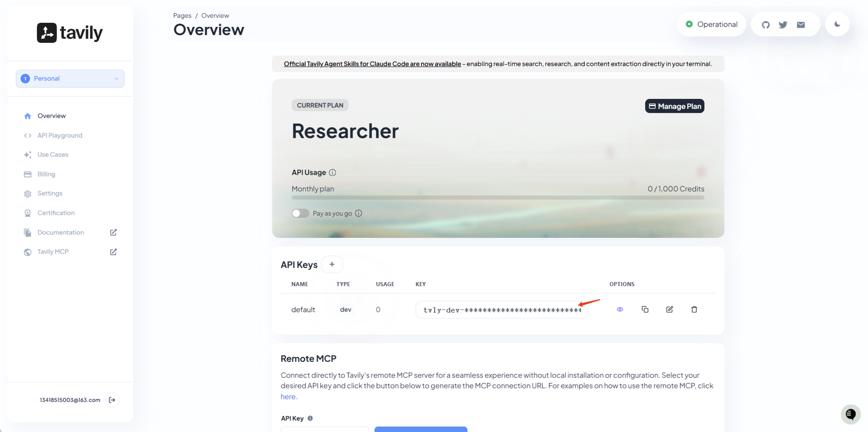Viewport: 868px width, 432px height.
Task: Add a new API key
Action: pyautogui.click(x=332, y=265)
